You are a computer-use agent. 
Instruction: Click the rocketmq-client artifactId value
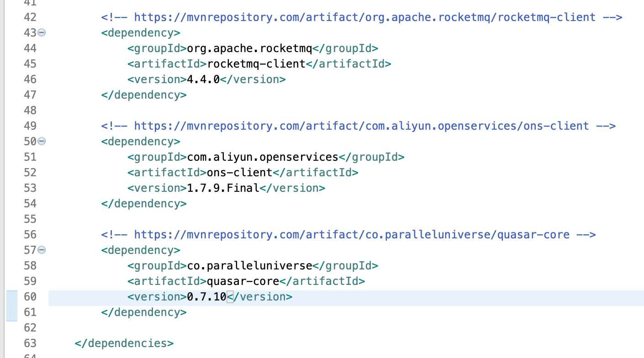[256, 64]
